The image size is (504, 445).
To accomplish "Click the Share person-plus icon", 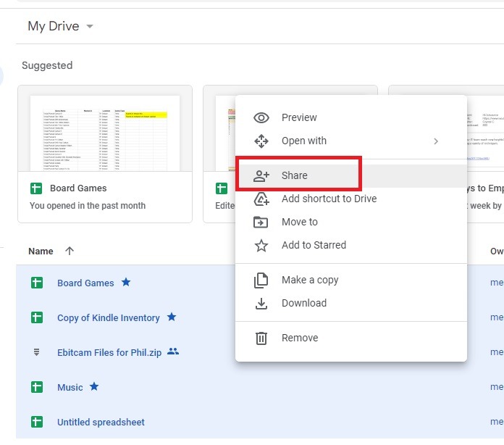I will (261, 175).
